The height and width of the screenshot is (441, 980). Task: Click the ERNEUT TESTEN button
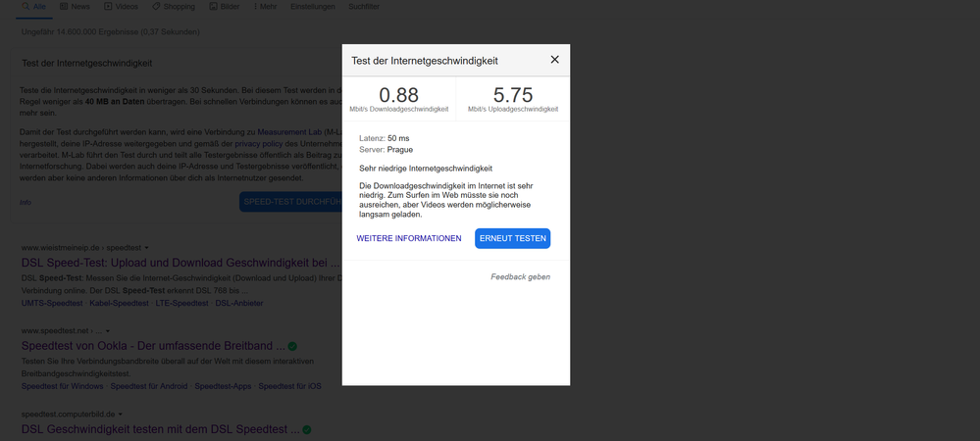[x=512, y=238]
